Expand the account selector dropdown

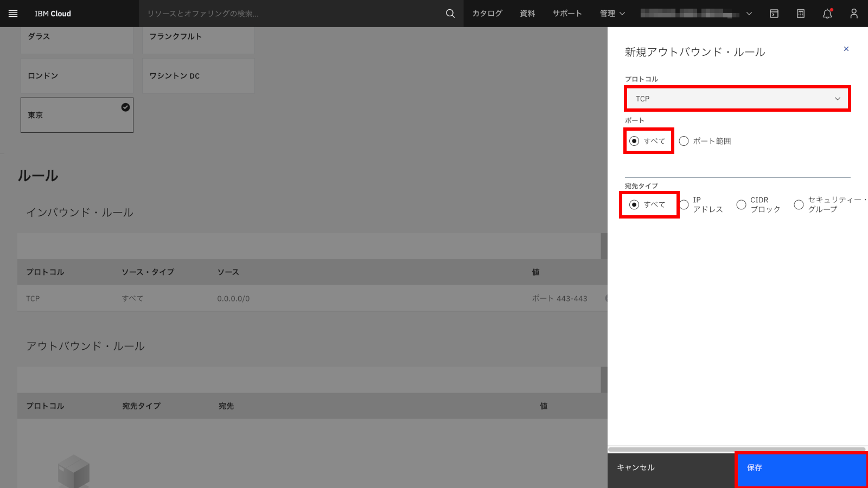pyautogui.click(x=749, y=14)
